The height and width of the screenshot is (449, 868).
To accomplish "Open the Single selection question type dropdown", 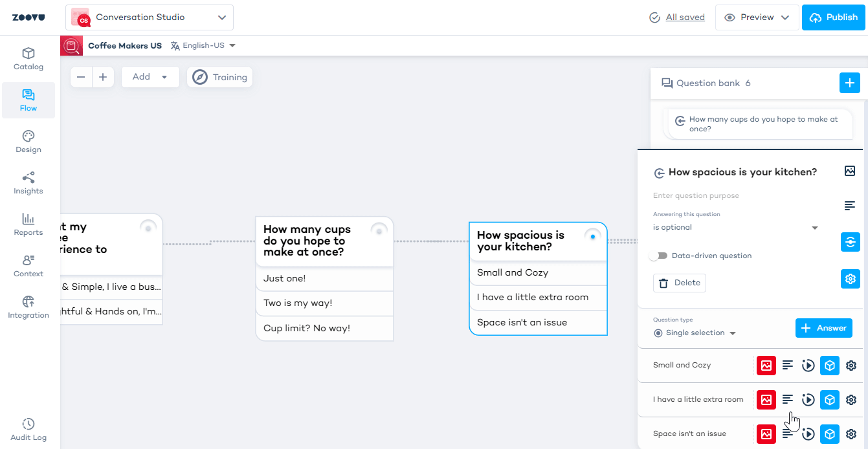I will click(x=695, y=333).
